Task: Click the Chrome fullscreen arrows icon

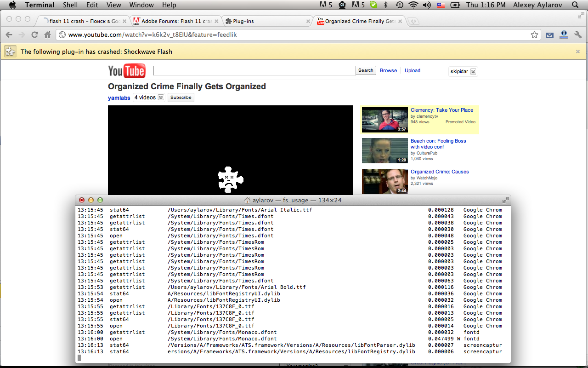Action: point(581,16)
